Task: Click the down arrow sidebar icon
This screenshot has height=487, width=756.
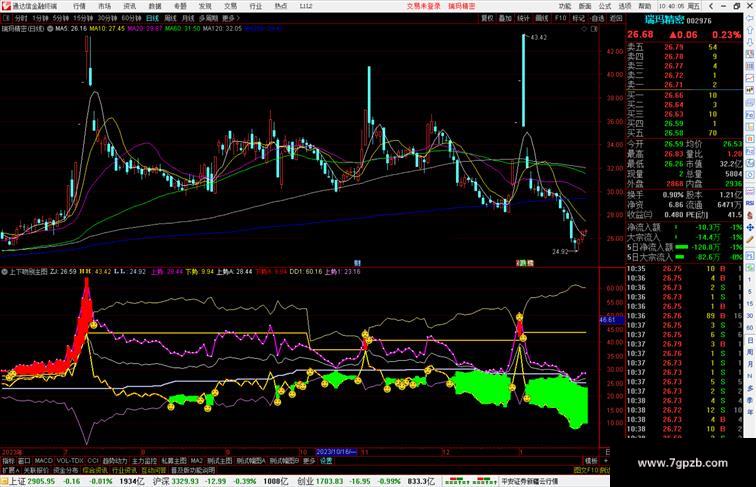Action: click(x=750, y=42)
